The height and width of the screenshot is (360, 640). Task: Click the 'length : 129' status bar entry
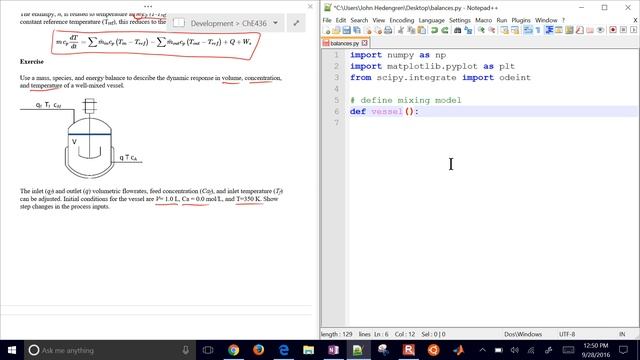tap(337, 334)
